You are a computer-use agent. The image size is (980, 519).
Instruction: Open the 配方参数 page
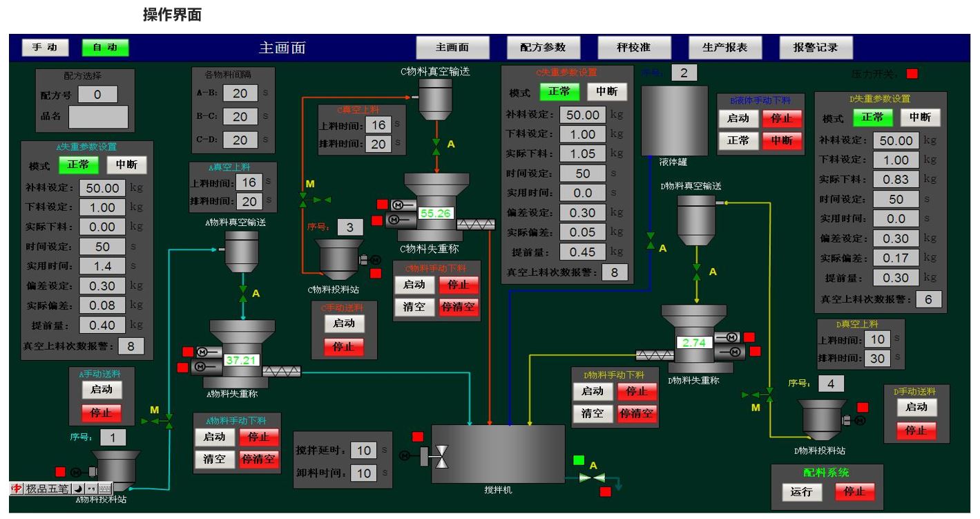point(542,48)
